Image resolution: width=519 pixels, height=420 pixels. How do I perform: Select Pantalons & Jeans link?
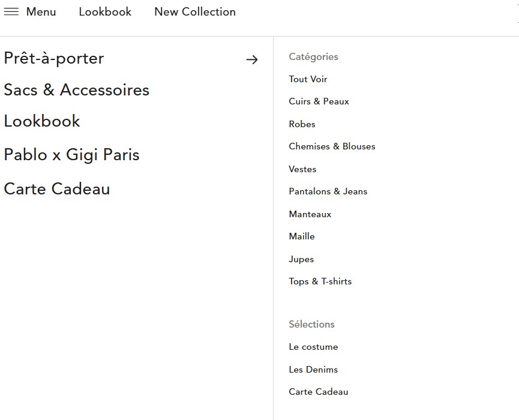point(328,191)
